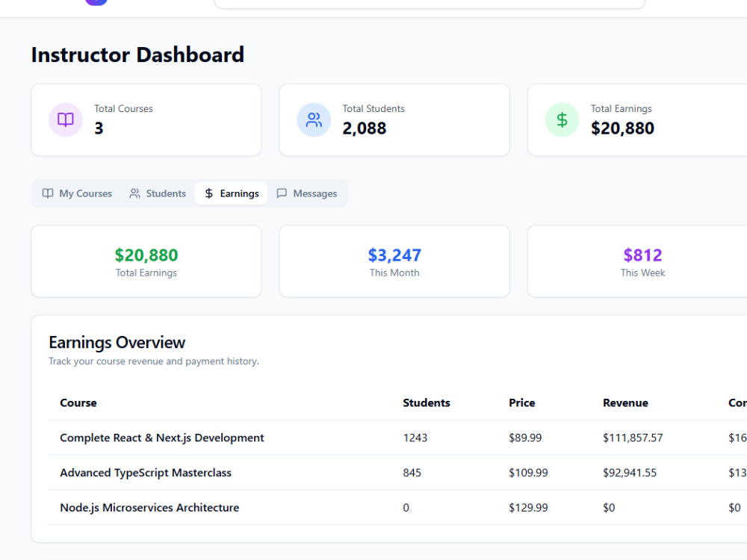
Task: Open the My Courses tab
Action: 77,193
